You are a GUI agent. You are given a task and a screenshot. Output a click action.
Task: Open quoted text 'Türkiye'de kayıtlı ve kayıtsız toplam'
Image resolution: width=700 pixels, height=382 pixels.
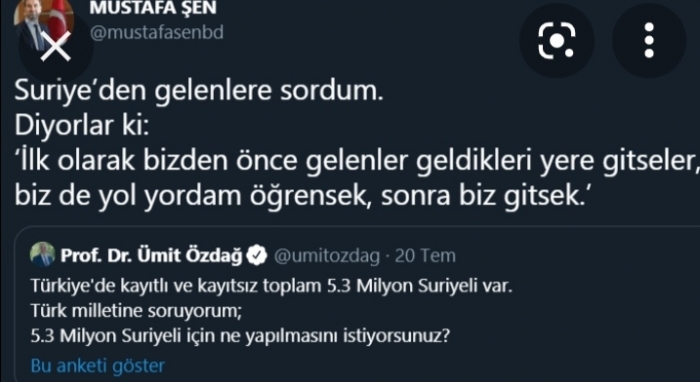272,286
